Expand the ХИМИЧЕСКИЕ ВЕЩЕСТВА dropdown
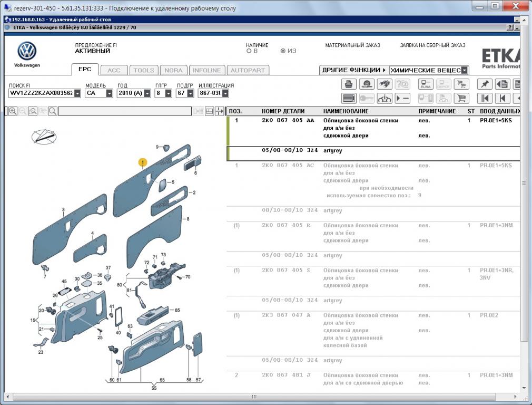 pyautogui.click(x=465, y=70)
